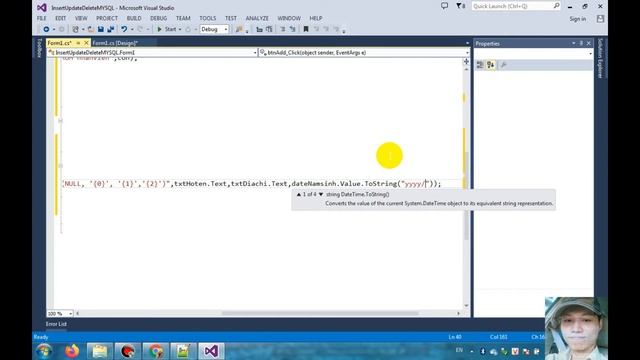Click the Sign in link
The height and width of the screenshot is (360, 640).
[x=578, y=19]
